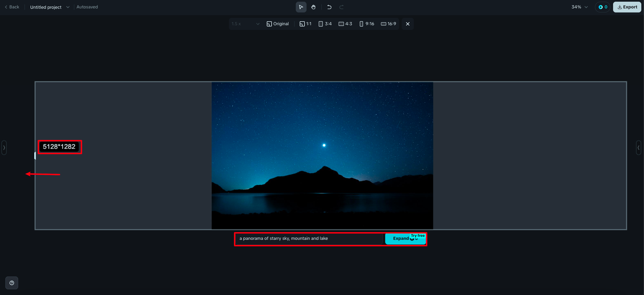This screenshot has width=644, height=295.
Task: Go back using the Back button
Action: (12, 7)
